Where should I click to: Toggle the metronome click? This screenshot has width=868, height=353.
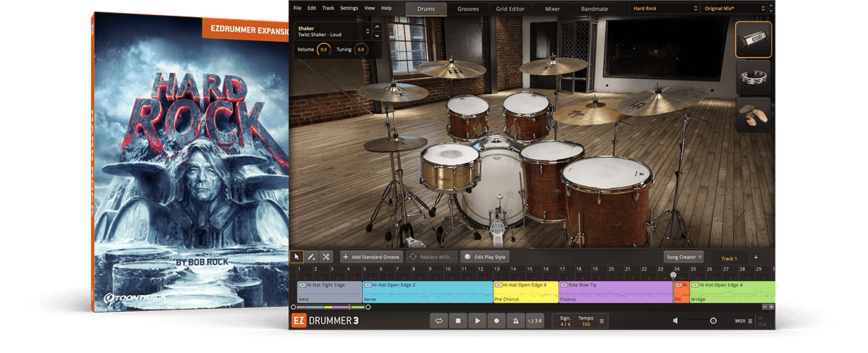[x=516, y=320]
